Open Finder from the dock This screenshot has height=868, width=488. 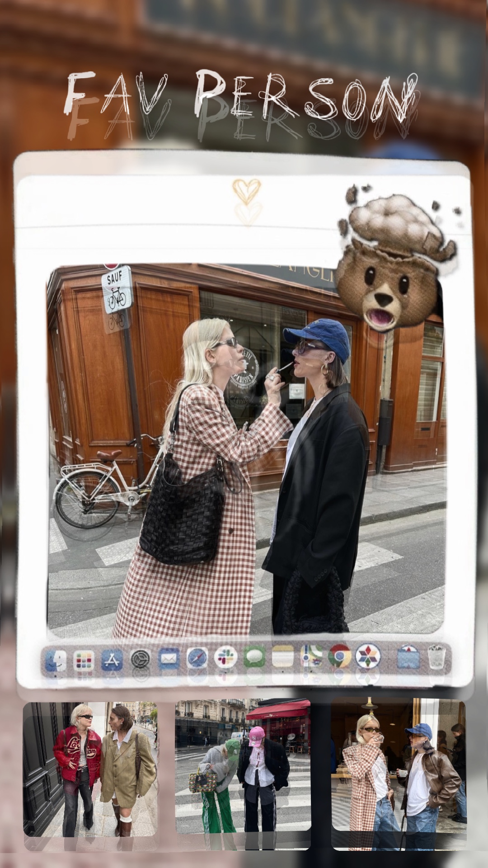click(56, 660)
